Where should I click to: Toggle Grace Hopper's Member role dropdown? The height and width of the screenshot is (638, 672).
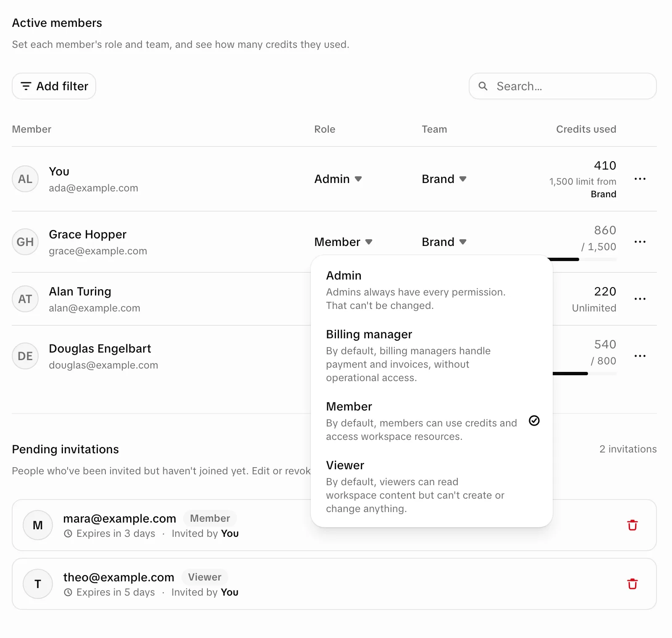[344, 242]
